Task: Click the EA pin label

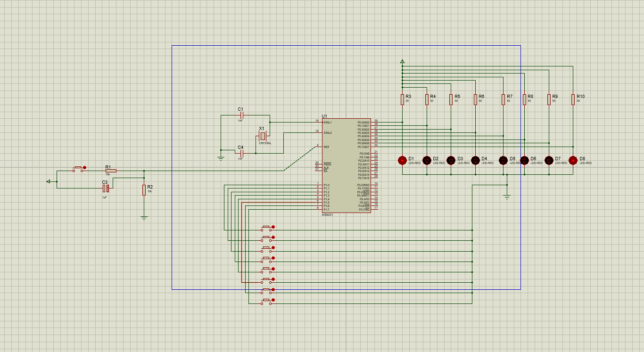Action: pyautogui.click(x=325, y=171)
